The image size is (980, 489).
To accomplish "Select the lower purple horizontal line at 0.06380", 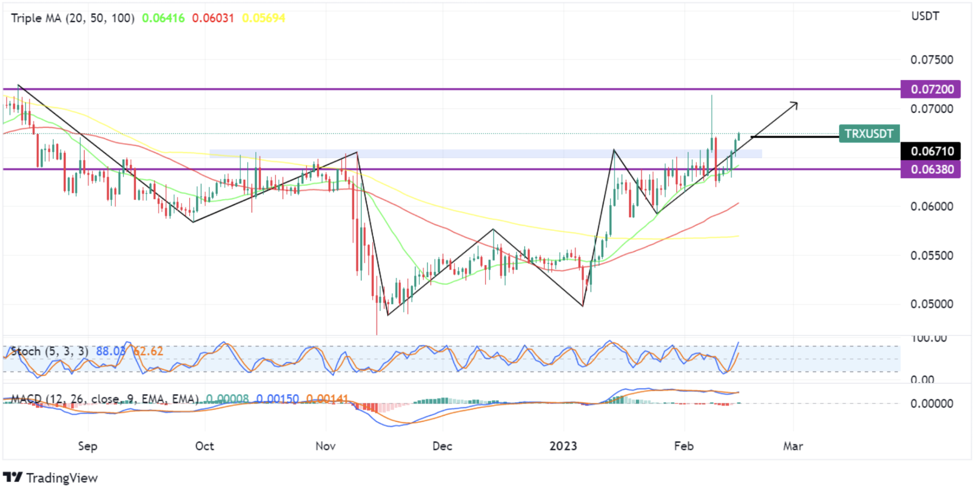I will [452, 169].
